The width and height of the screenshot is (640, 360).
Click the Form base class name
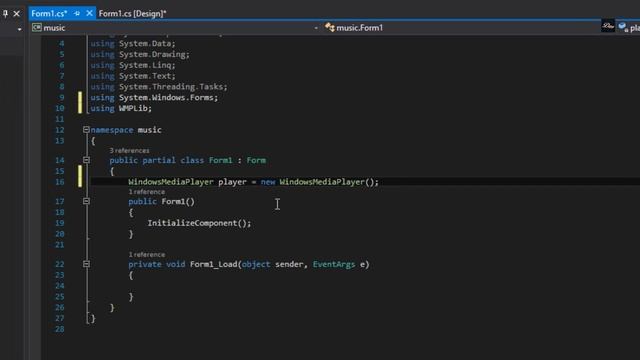pyautogui.click(x=256, y=160)
